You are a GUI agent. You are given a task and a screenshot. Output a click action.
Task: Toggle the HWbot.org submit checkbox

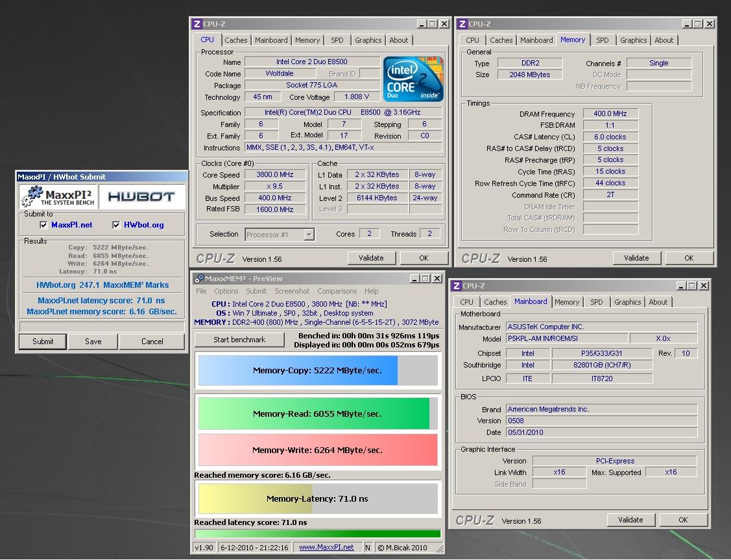pyautogui.click(x=116, y=225)
